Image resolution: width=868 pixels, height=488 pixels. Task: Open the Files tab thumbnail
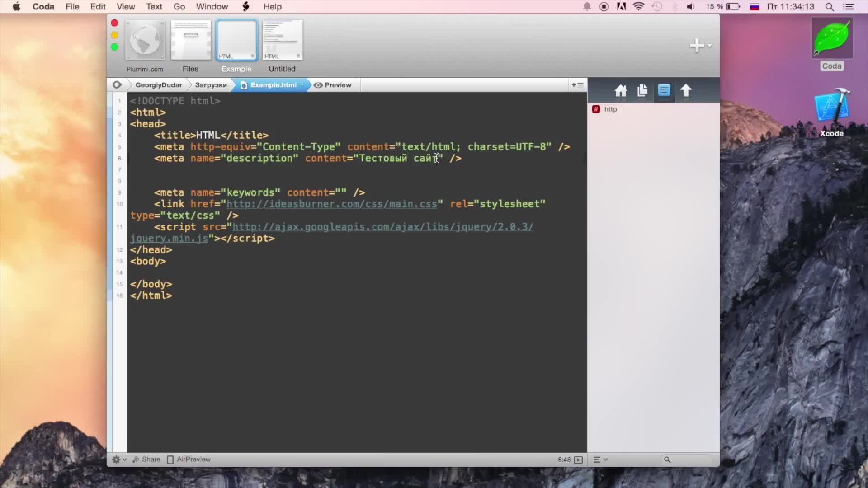(x=191, y=40)
